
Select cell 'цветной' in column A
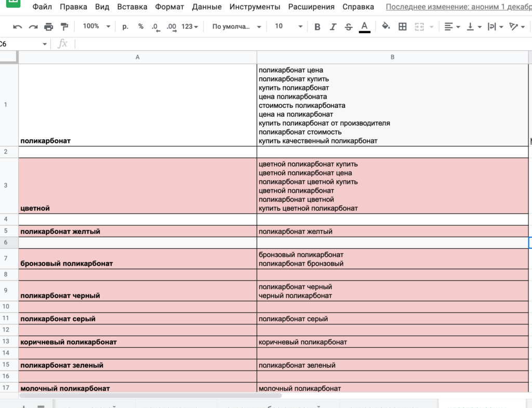(x=137, y=186)
